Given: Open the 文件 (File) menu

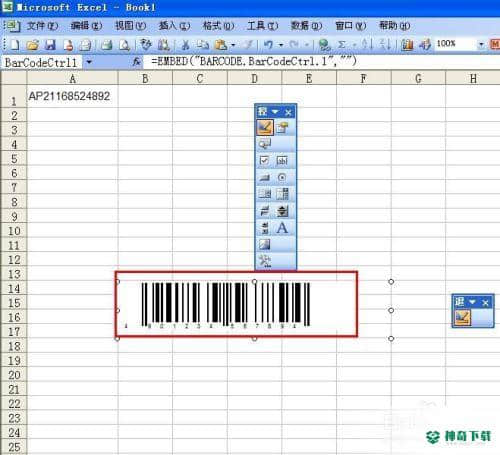Looking at the screenshot, I should pyautogui.click(x=42, y=26).
